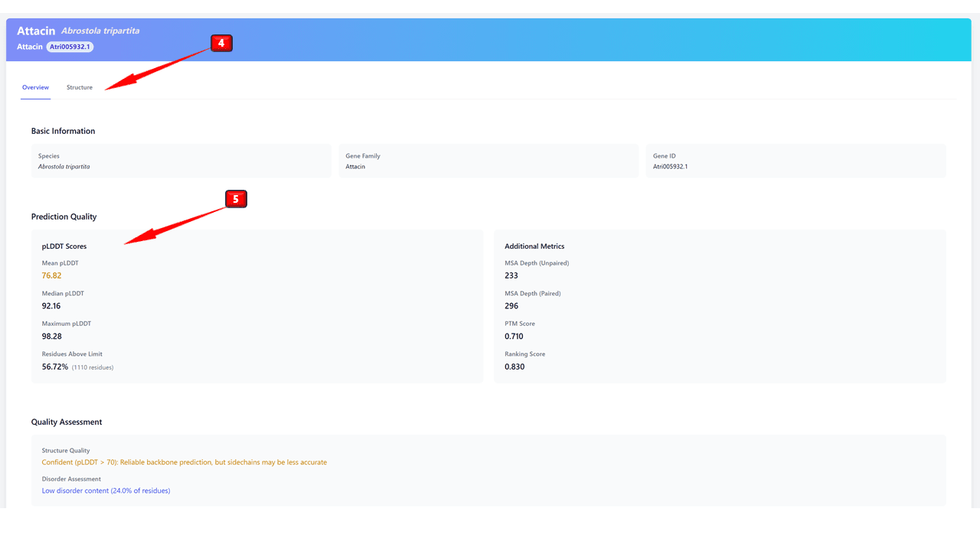The image size is (980, 551).
Task: Click the Maximum pLDDT value 98.28
Action: point(51,336)
